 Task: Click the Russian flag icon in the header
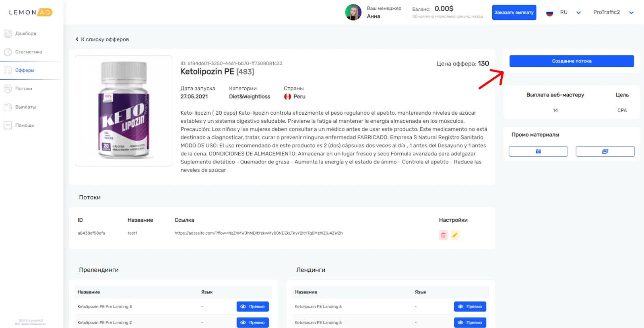click(549, 12)
